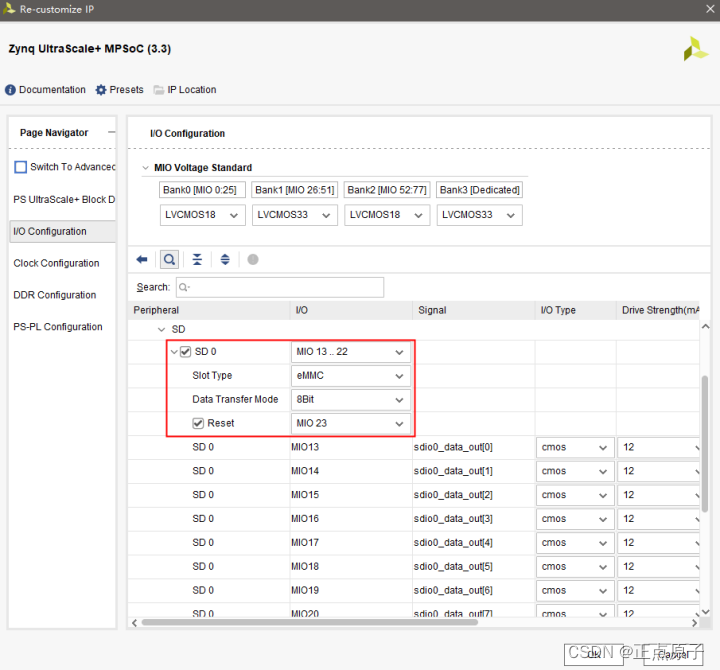Screen dimensions: 720x670
Task: Go to DDR Configuration page
Action: (x=55, y=295)
